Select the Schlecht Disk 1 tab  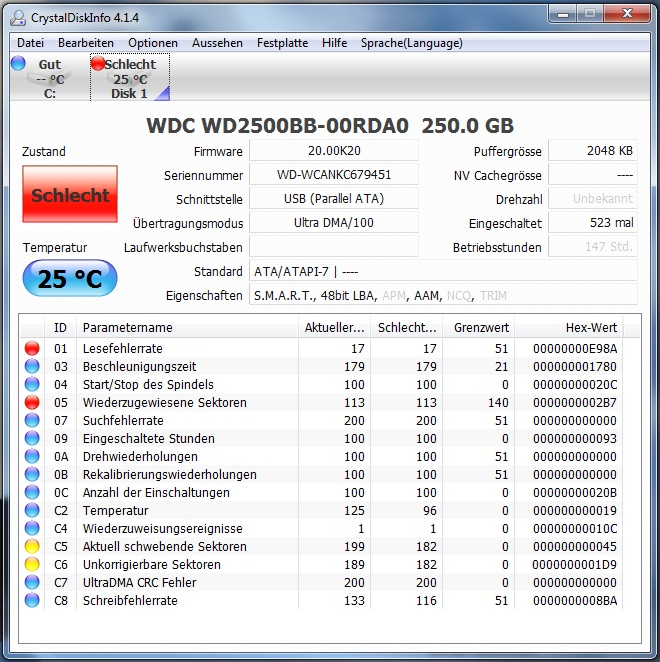tap(130, 78)
